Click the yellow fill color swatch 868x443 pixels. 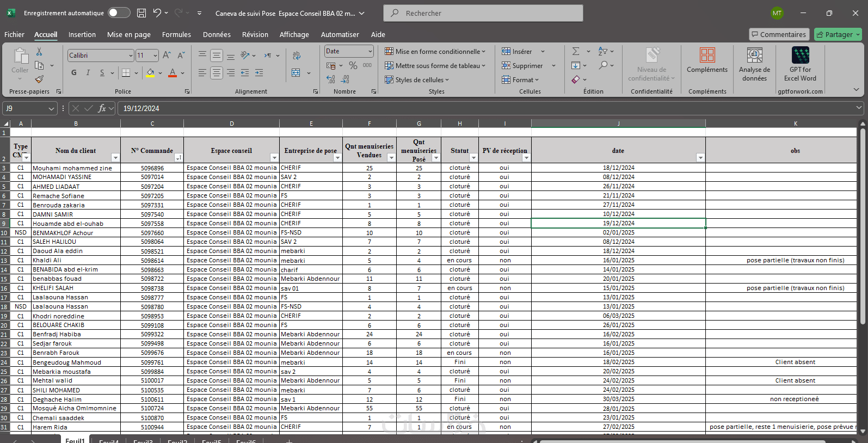[150, 72]
